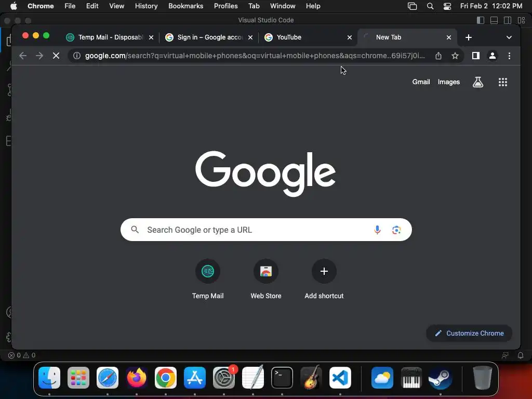Open Images link

pyautogui.click(x=448, y=82)
